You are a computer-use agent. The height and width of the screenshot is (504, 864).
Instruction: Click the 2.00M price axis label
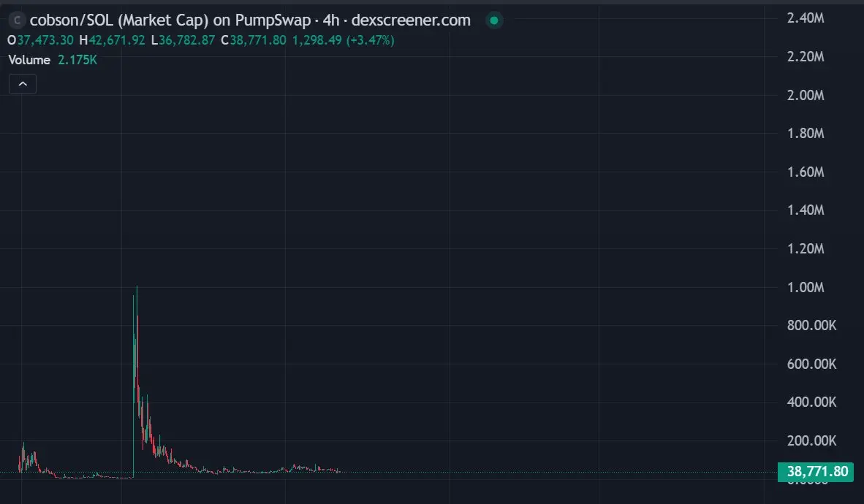[806, 95]
